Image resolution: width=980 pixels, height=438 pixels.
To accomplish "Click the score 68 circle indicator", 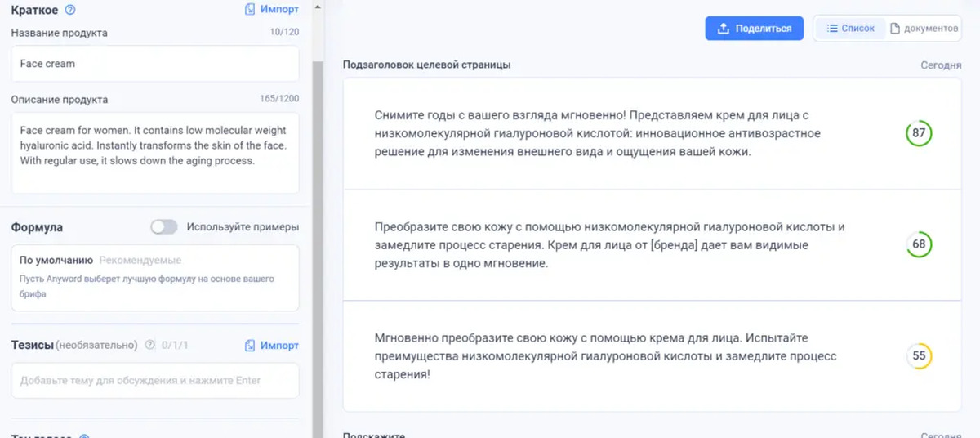I will [x=919, y=244].
